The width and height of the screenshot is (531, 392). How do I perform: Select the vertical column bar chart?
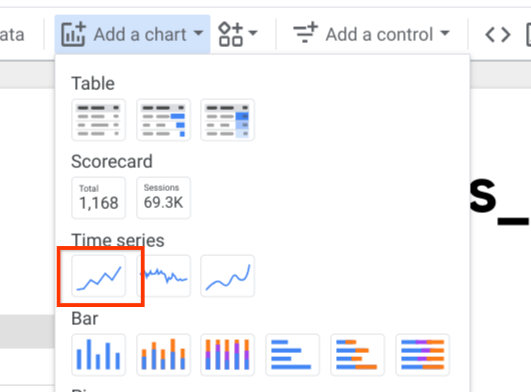tap(99, 355)
